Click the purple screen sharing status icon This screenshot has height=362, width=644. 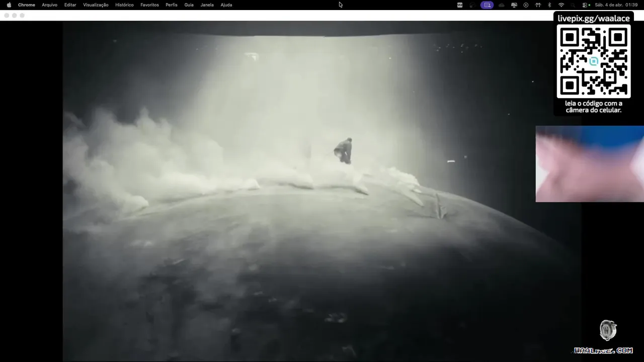[x=487, y=5]
